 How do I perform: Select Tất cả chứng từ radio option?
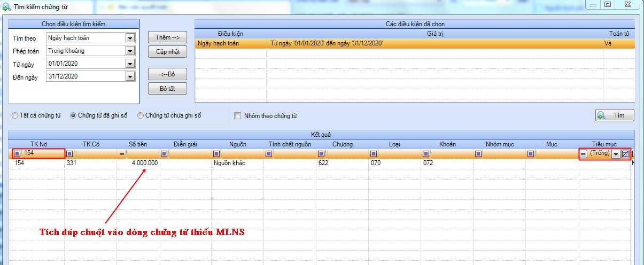tap(15, 115)
